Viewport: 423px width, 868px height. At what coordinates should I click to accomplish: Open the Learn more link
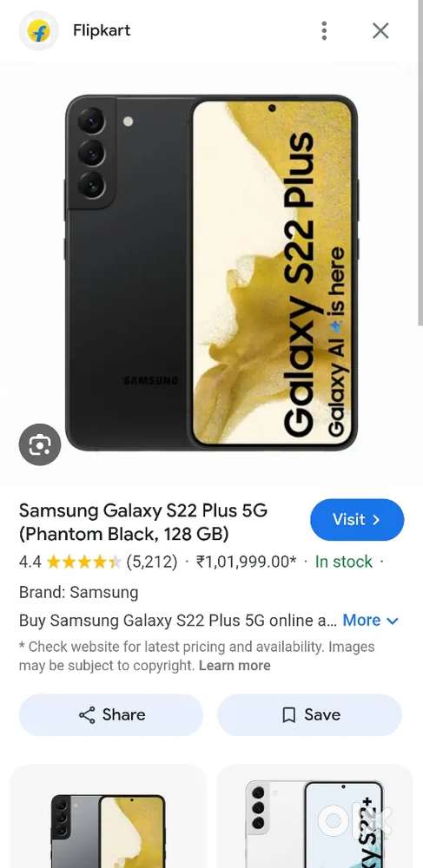tap(235, 666)
